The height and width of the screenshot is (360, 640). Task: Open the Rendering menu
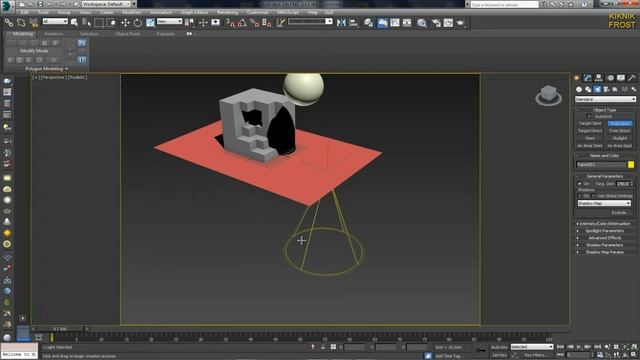tap(227, 12)
